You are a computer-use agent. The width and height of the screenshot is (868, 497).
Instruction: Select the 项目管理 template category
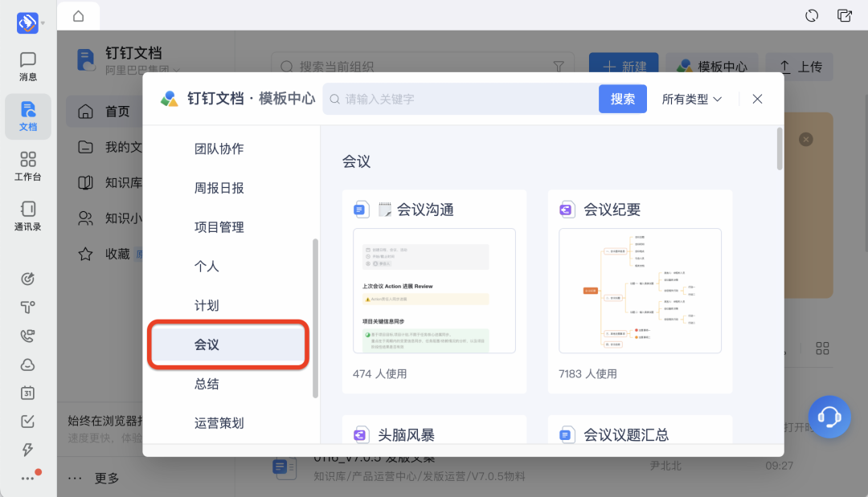219,227
